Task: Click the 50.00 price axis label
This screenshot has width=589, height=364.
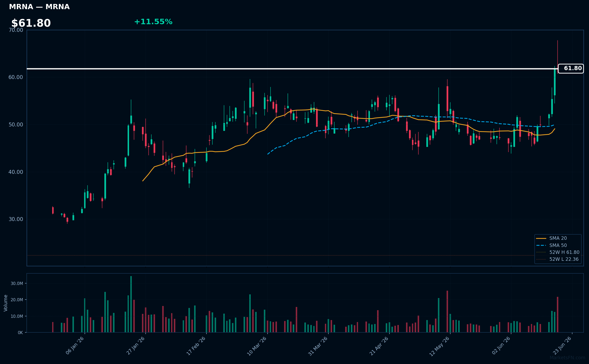Action: [x=16, y=125]
